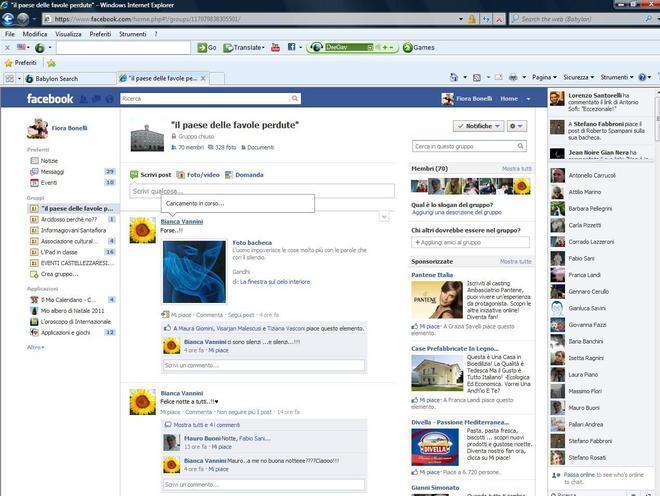Open the File menu
This screenshot has height=496, width=660.
tap(10, 34)
